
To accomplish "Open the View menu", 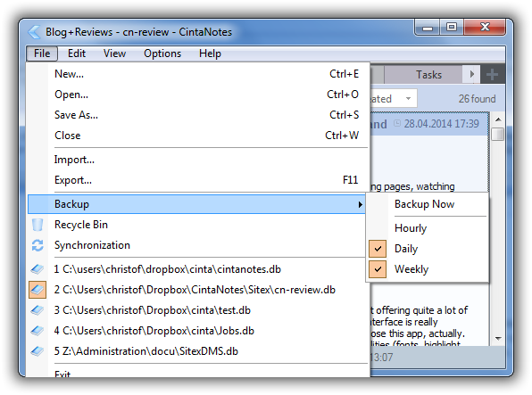I will pos(114,53).
